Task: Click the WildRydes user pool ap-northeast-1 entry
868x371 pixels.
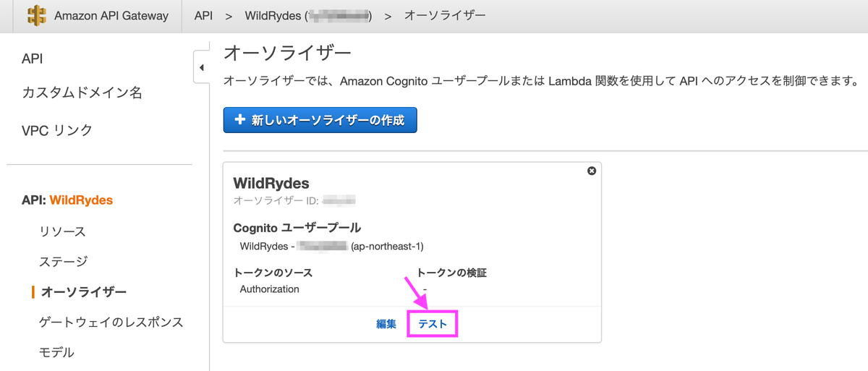Action: coord(331,246)
